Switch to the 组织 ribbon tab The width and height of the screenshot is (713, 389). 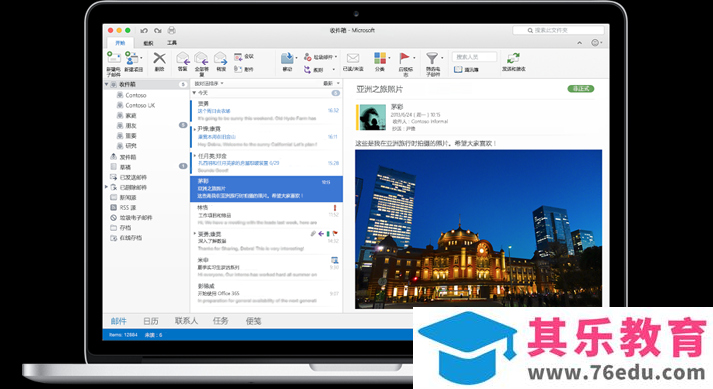point(148,43)
